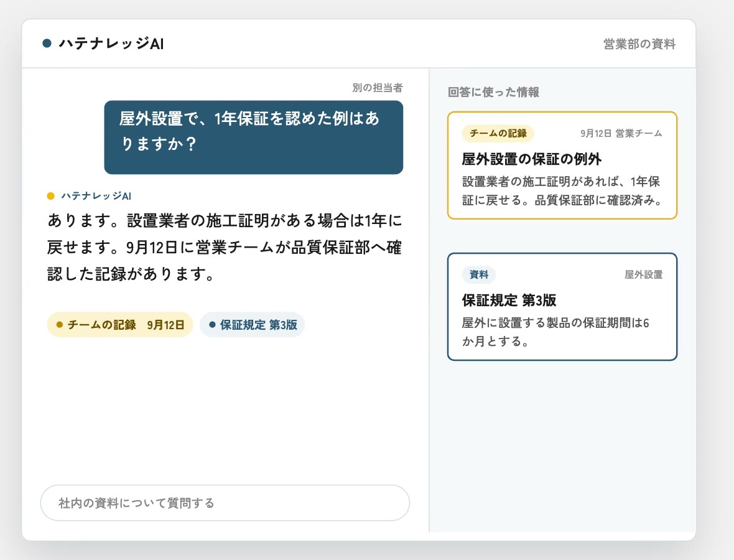734x560 pixels.
Task: Click the 回答に使った情報 panel heading
Action: point(493,92)
